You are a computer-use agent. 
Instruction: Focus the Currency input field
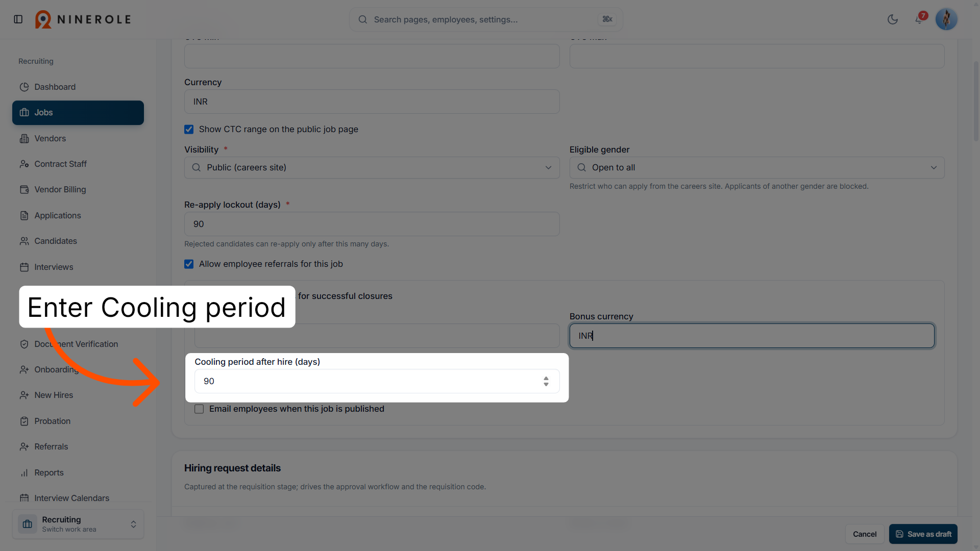372,102
